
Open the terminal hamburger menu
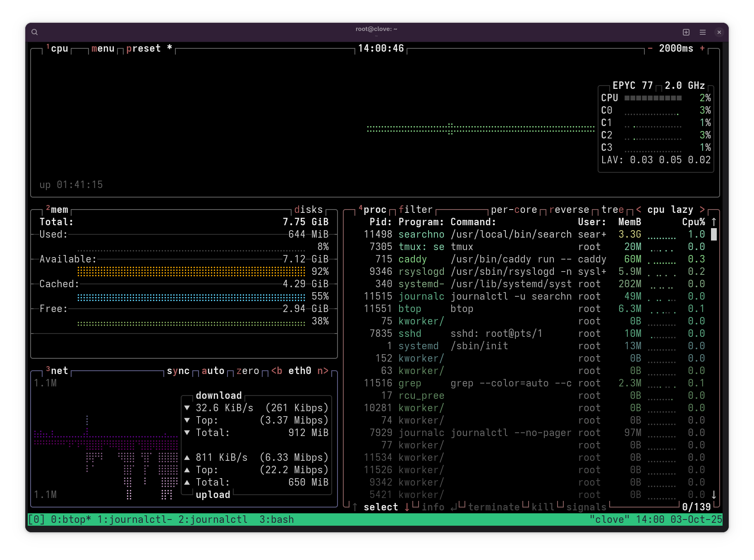[703, 32]
